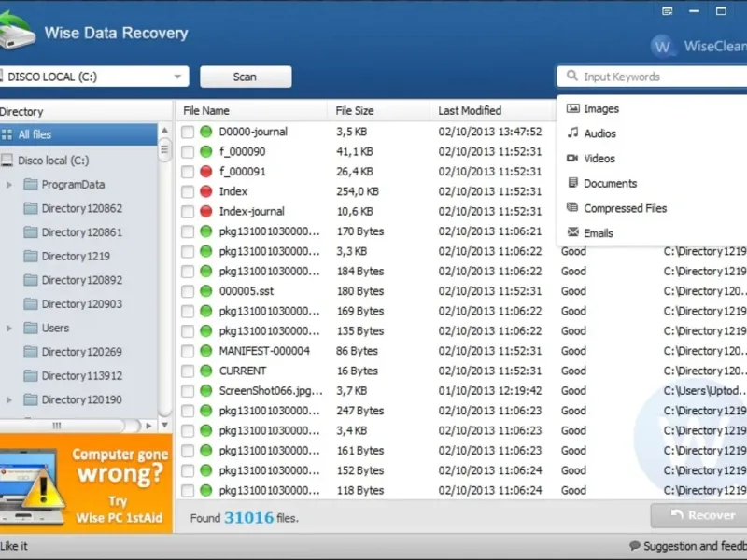The height and width of the screenshot is (560, 747).
Task: Click the green status dot of 000005.sst
Action: pyautogui.click(x=205, y=291)
